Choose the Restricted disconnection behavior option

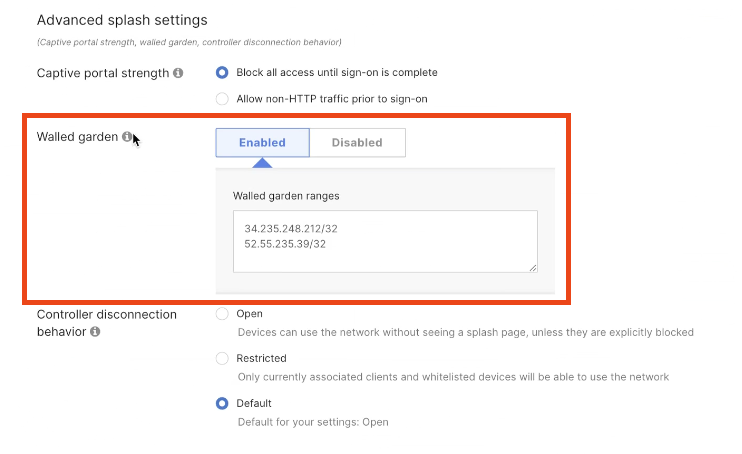(222, 358)
